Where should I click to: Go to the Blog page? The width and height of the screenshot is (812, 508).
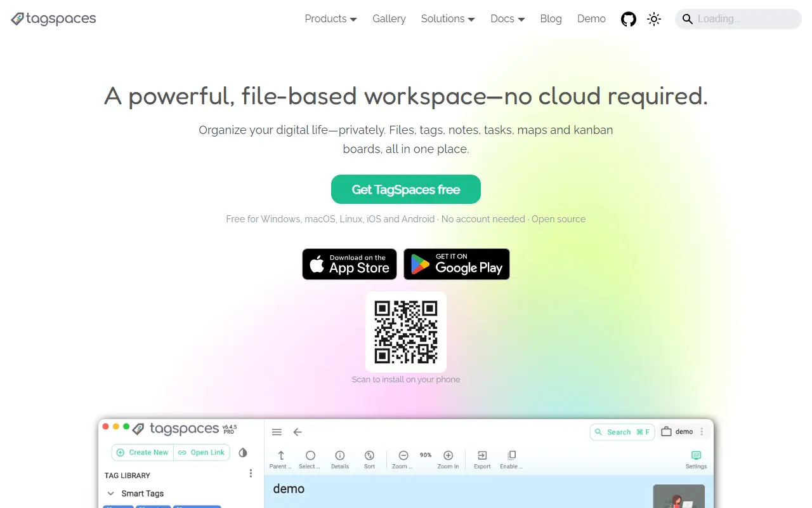(x=551, y=19)
